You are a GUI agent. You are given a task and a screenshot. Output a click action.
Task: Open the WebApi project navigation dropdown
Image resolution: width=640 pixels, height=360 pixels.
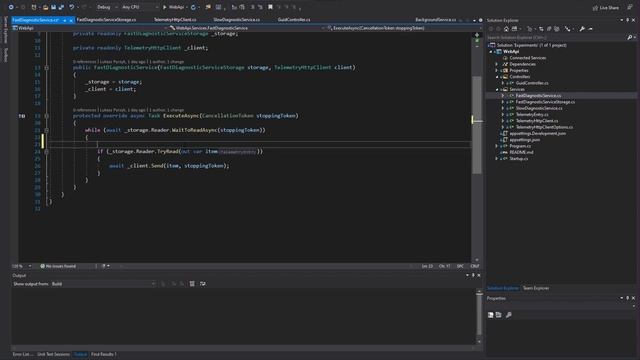tap(89, 28)
